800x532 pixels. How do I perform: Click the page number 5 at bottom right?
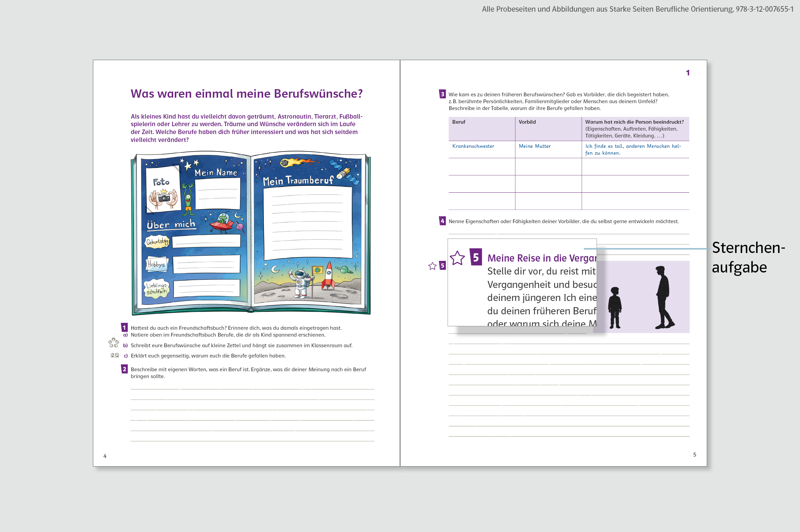click(695, 455)
